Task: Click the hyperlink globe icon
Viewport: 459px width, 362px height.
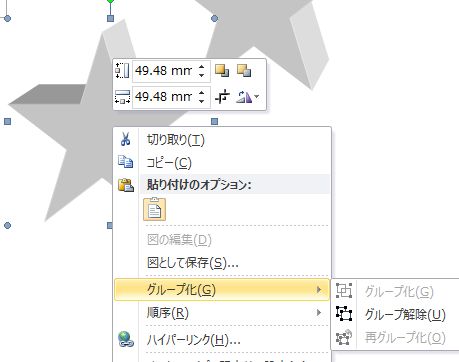Action: pyautogui.click(x=126, y=339)
